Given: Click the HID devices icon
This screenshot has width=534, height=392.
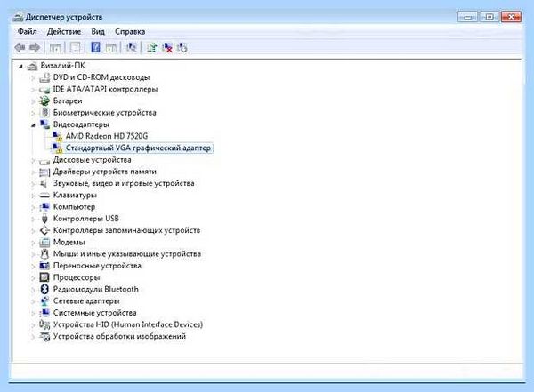Looking at the screenshot, I should (44, 324).
